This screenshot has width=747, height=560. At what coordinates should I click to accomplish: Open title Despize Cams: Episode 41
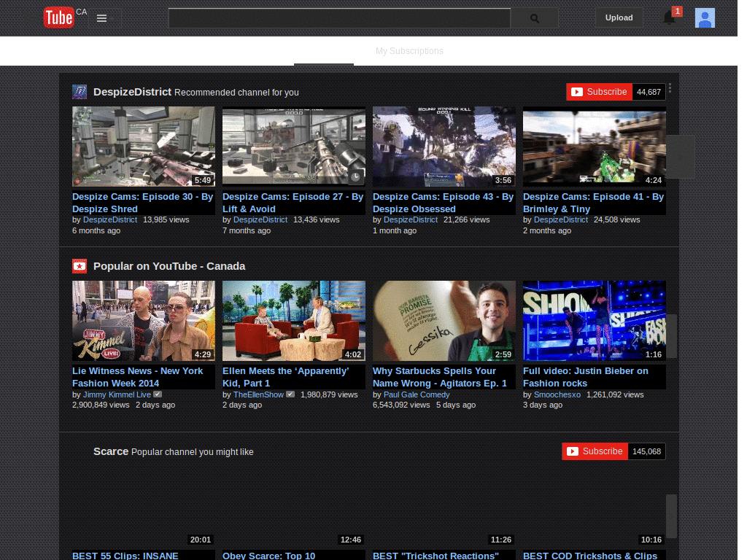pos(594,203)
